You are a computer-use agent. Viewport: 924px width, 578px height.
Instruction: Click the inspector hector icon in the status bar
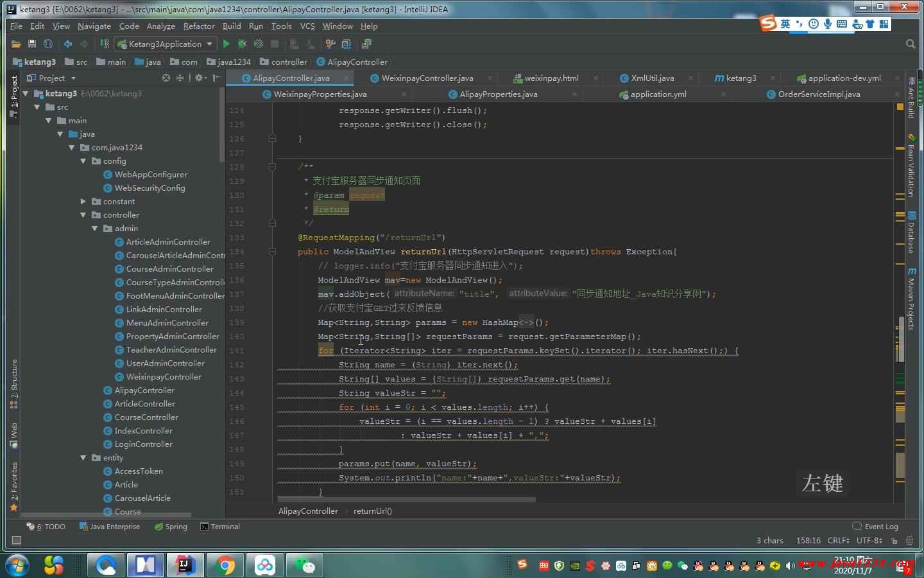click(909, 541)
